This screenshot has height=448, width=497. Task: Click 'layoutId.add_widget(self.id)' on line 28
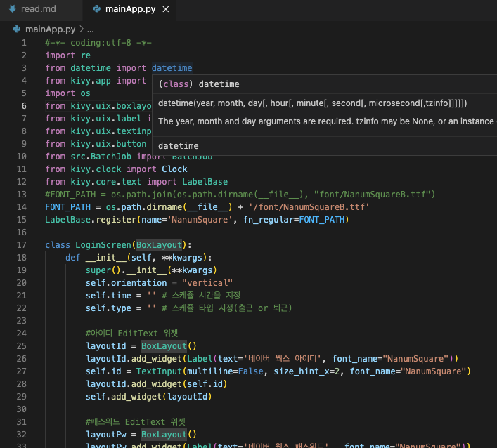(x=157, y=384)
